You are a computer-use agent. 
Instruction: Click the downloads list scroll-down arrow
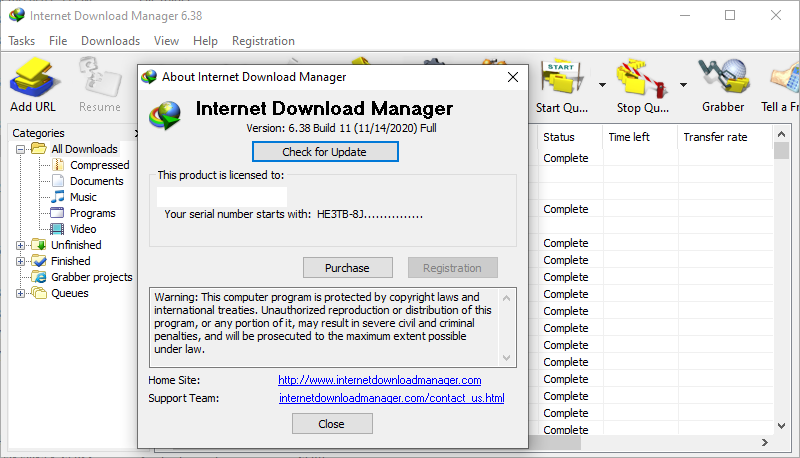pos(781,426)
